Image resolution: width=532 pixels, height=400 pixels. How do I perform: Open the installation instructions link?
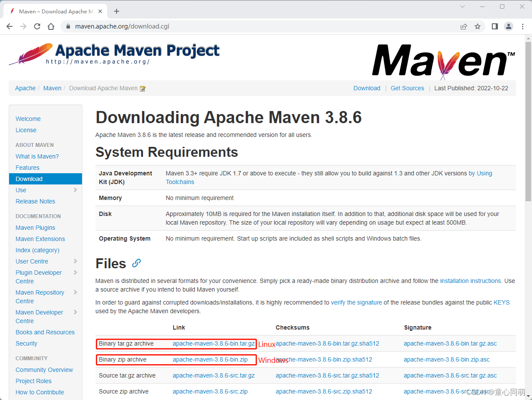click(470, 281)
